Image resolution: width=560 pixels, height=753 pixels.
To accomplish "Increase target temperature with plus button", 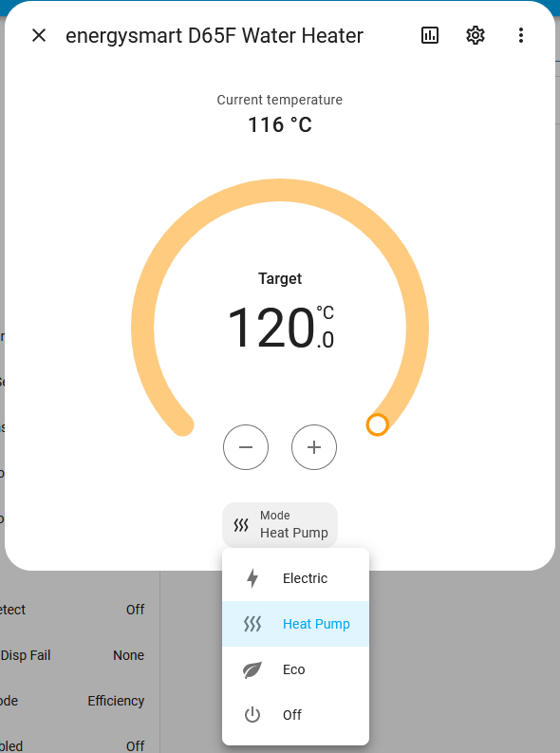I will click(314, 447).
